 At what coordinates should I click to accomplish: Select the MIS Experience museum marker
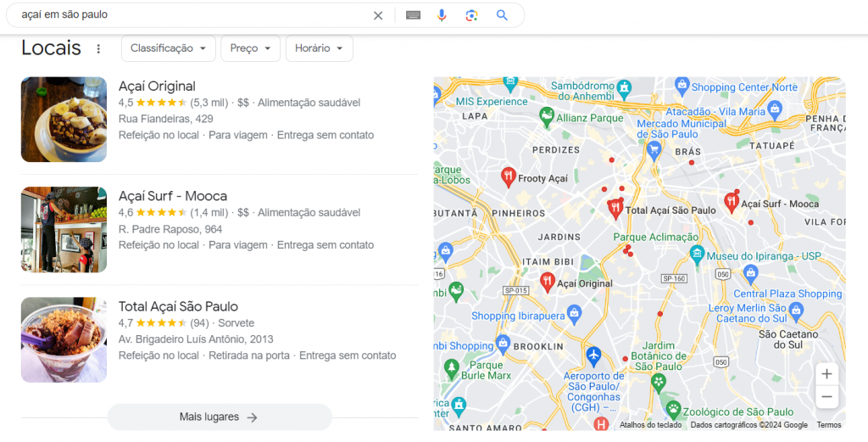point(509,83)
